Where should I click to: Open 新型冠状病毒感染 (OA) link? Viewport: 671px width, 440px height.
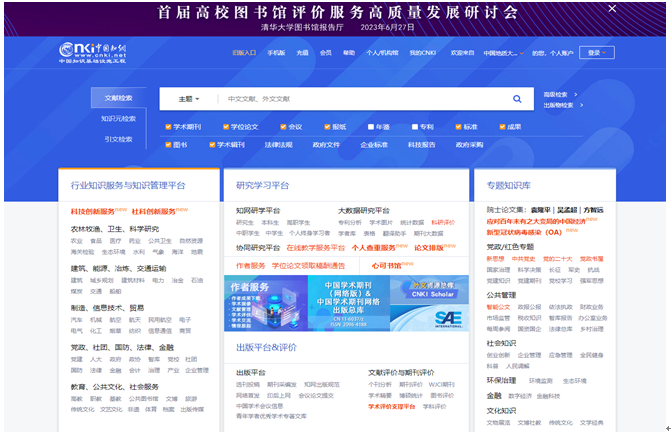tap(524, 232)
